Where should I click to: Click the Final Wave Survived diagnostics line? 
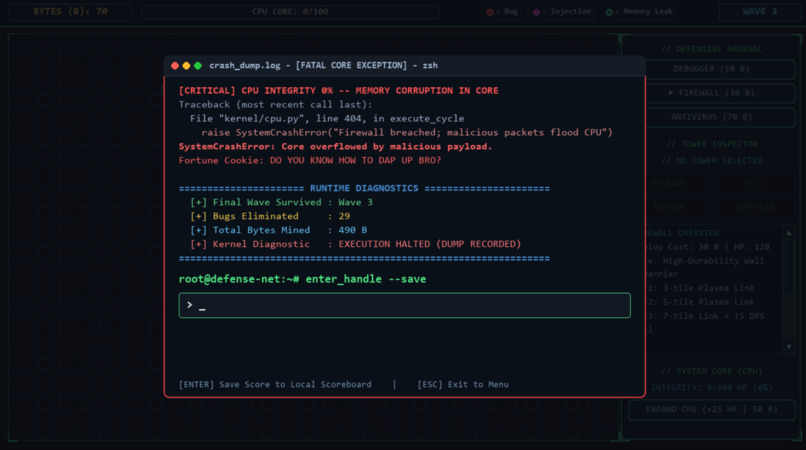click(x=281, y=202)
